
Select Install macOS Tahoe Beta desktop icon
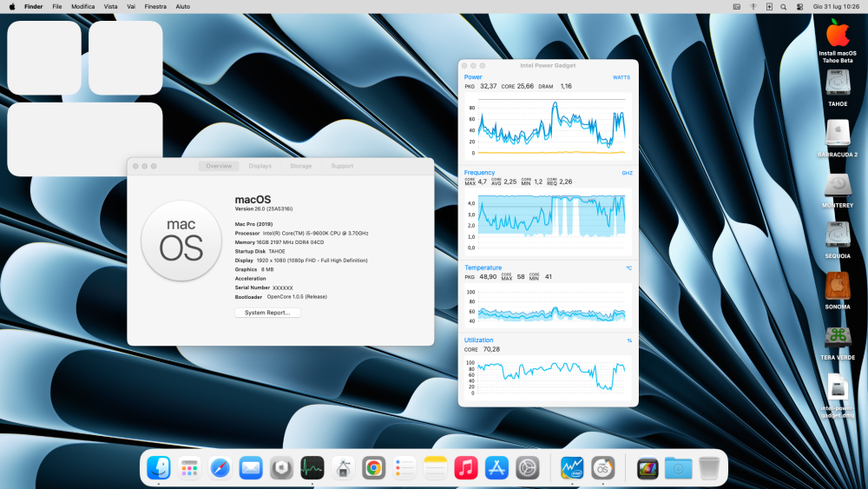click(838, 41)
